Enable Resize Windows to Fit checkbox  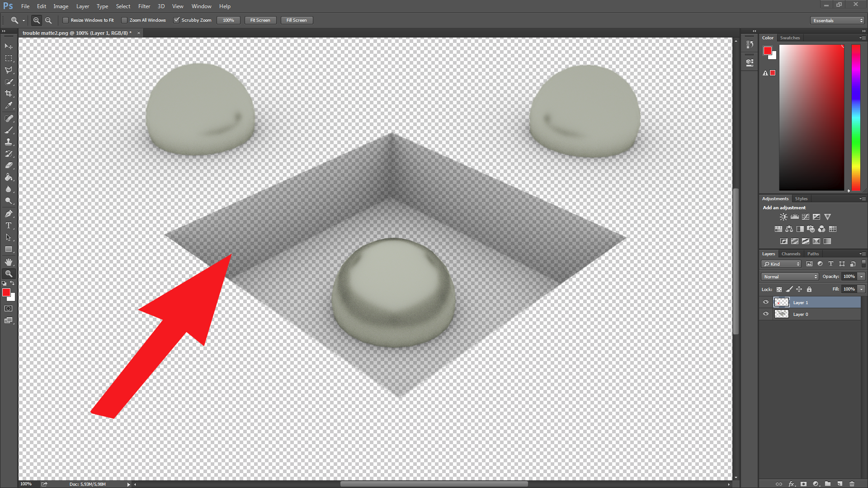pos(66,20)
